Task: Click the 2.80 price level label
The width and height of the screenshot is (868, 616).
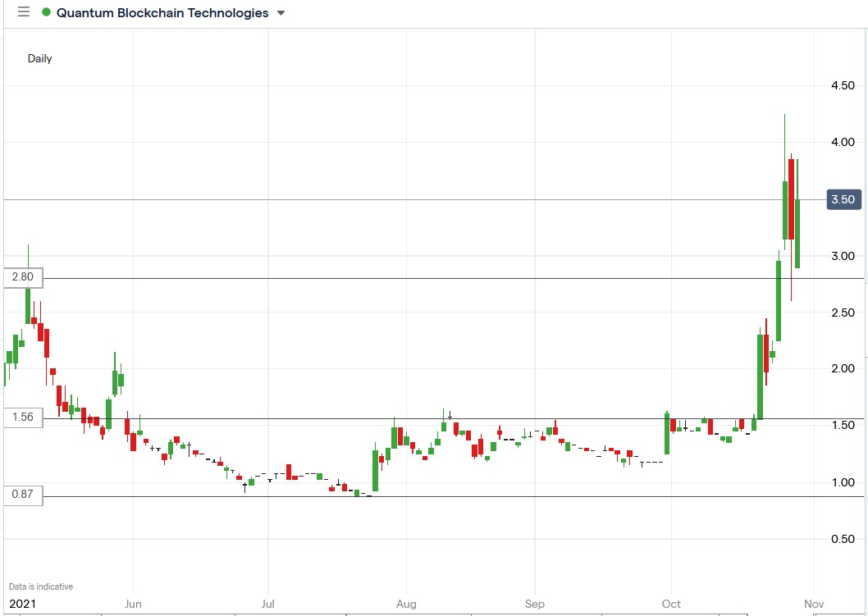Action: point(23,277)
